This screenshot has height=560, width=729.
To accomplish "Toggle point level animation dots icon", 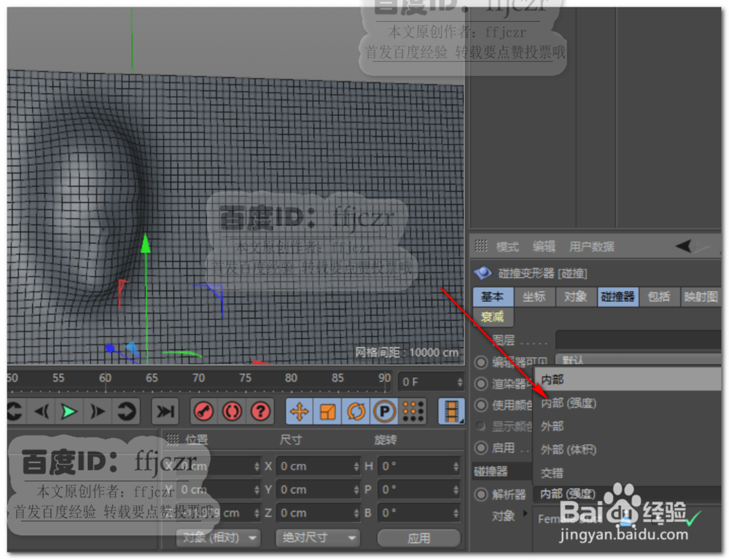I will (x=413, y=412).
